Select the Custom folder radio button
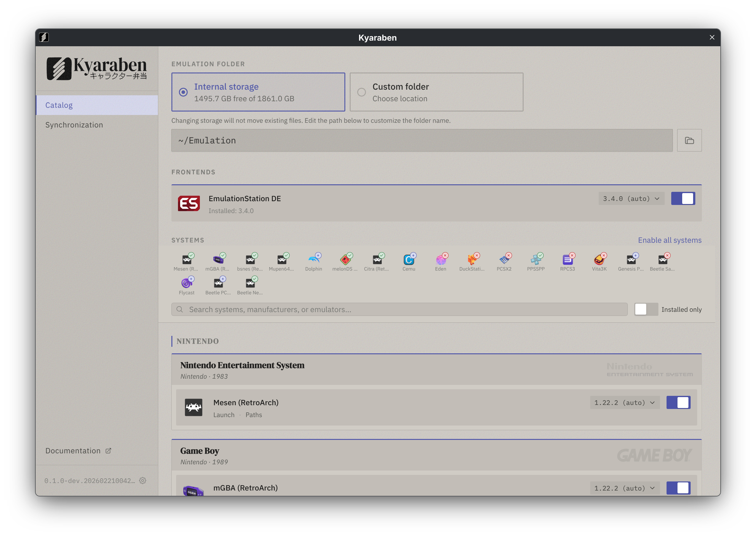Viewport: 756px width, 538px height. tap(361, 92)
